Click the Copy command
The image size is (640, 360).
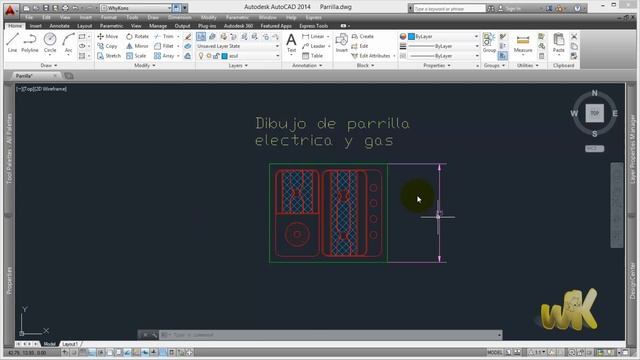tap(107, 46)
